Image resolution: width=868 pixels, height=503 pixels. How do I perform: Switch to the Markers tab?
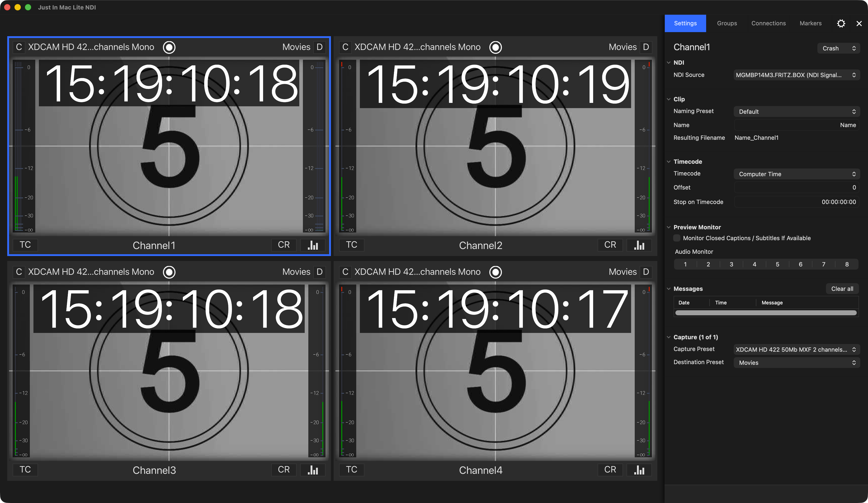pyautogui.click(x=811, y=24)
